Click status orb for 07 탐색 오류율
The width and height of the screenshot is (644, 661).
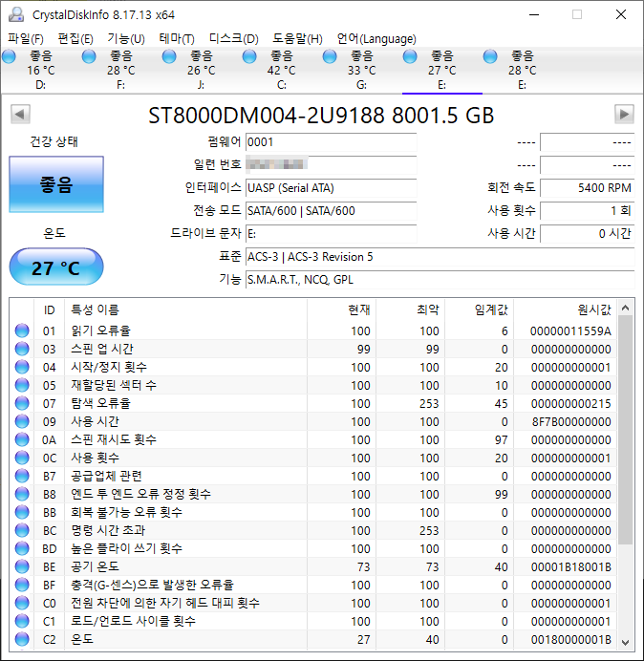pyautogui.click(x=22, y=403)
